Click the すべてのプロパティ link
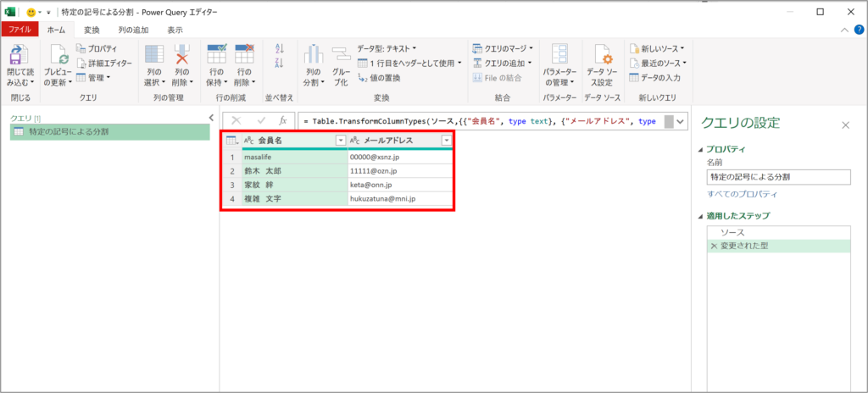The height and width of the screenshot is (393, 868). point(742,195)
